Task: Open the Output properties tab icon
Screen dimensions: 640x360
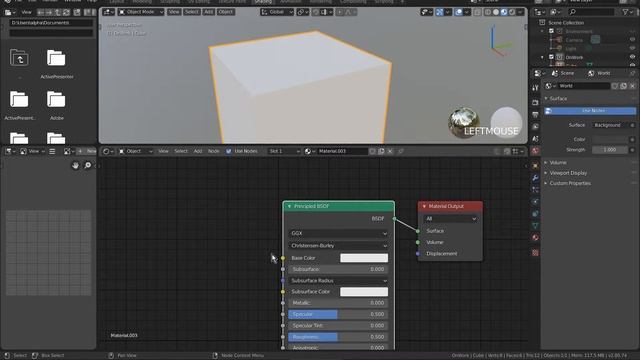Action: [x=535, y=115]
